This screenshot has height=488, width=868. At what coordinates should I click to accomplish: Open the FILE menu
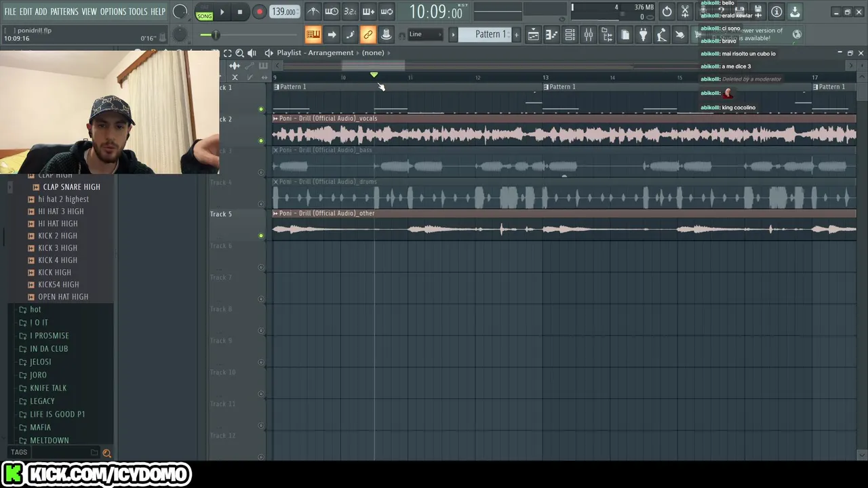(x=10, y=12)
